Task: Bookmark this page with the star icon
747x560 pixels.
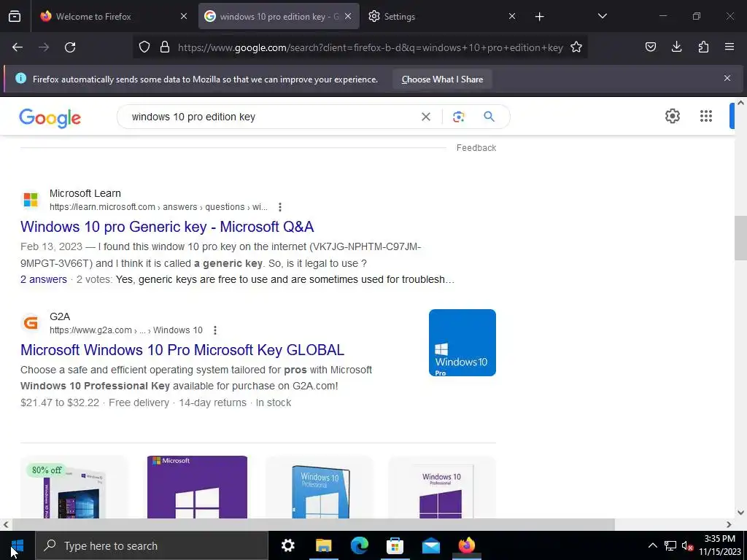Action: click(576, 47)
